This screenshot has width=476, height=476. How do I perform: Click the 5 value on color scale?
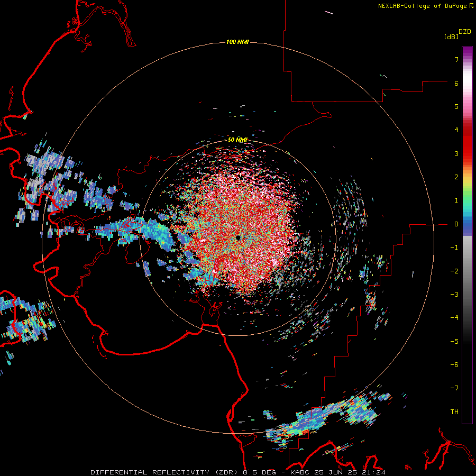[x=456, y=106]
